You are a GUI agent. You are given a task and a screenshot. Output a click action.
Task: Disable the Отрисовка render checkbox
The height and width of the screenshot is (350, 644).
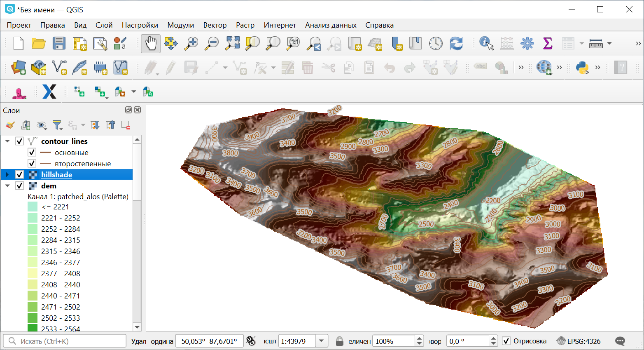(506, 341)
